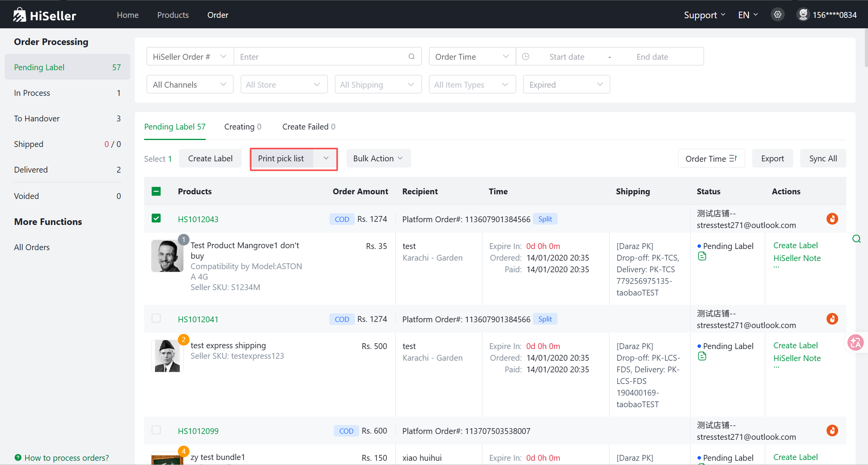Toggle the select-all header checkbox
Image resolution: width=868 pixels, height=465 pixels.
pos(156,191)
